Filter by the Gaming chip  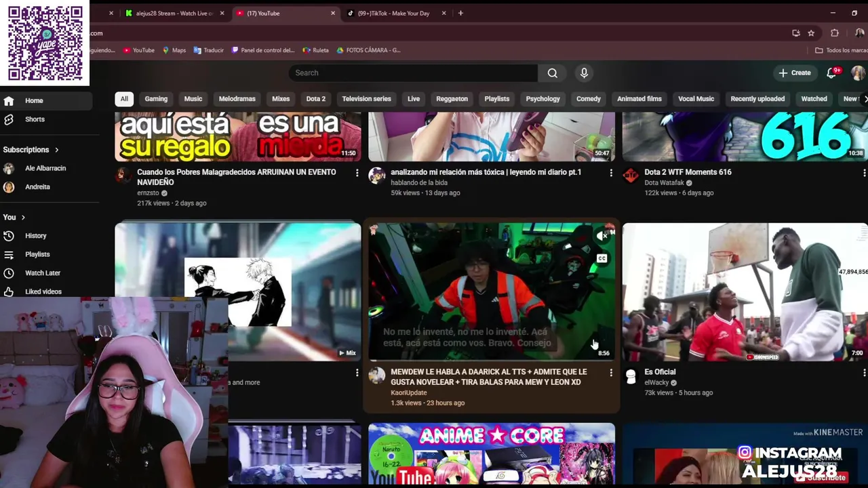[x=156, y=99]
